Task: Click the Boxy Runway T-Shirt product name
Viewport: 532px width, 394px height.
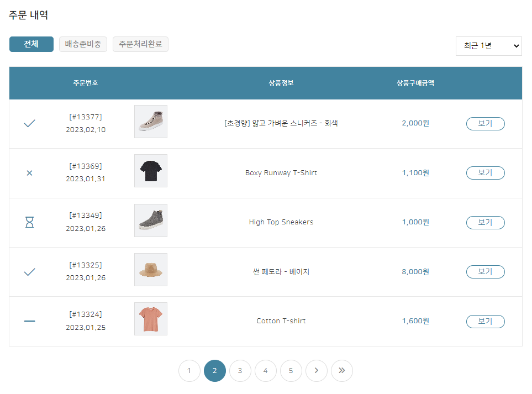Action: pos(281,173)
